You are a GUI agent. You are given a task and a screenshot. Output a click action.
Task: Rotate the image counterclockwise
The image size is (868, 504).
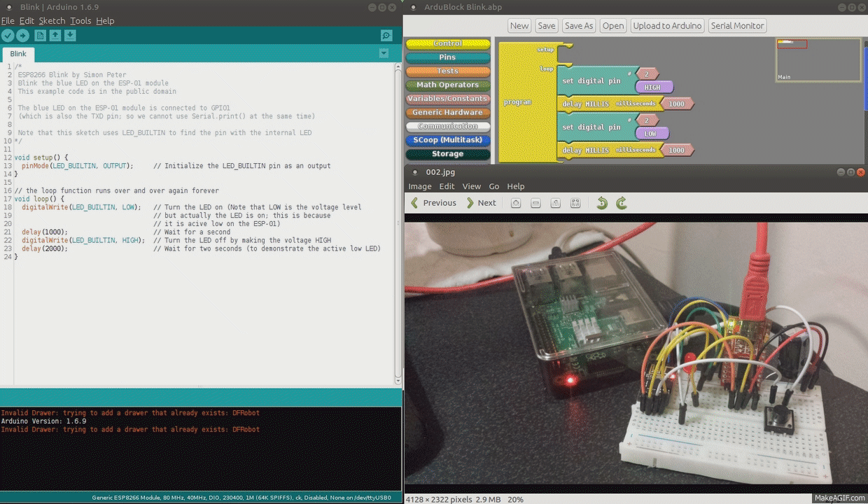(601, 203)
